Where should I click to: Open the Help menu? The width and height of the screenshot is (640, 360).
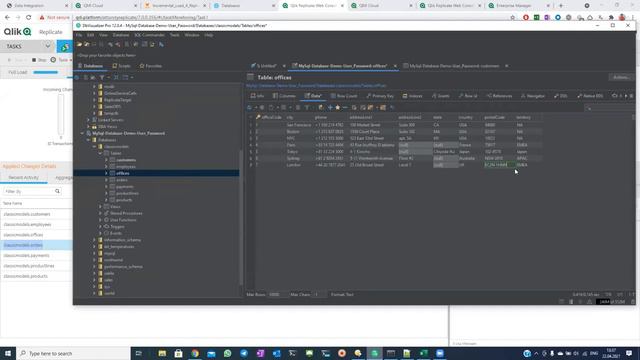(x=209, y=35)
